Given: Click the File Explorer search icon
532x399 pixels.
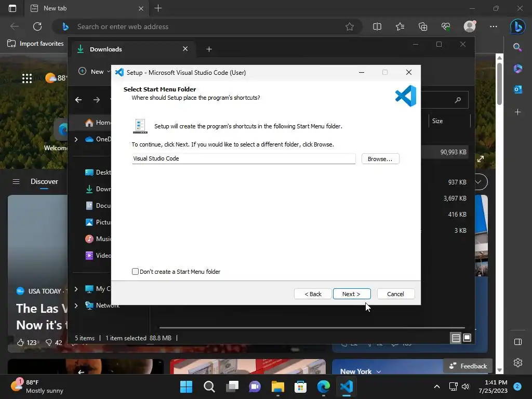Looking at the screenshot, I should [458, 100].
